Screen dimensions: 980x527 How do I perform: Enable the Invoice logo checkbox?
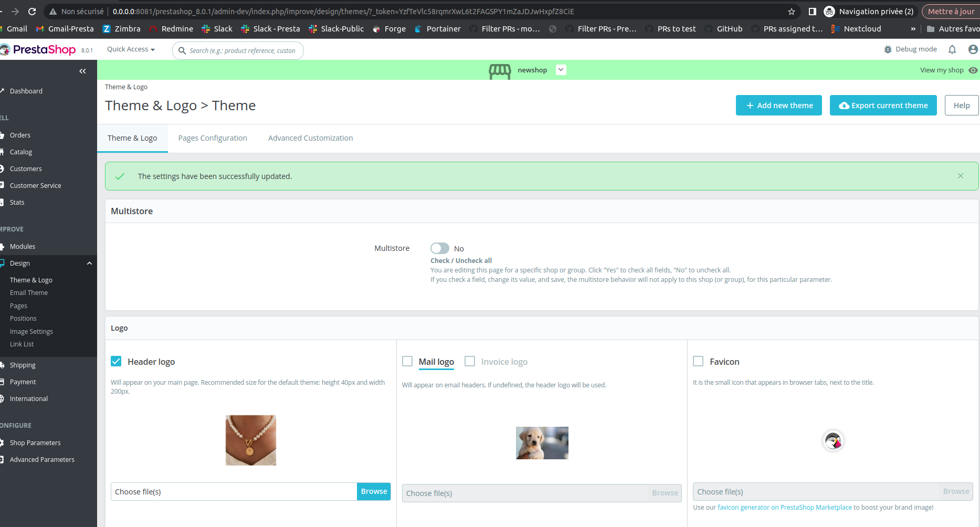click(x=470, y=361)
